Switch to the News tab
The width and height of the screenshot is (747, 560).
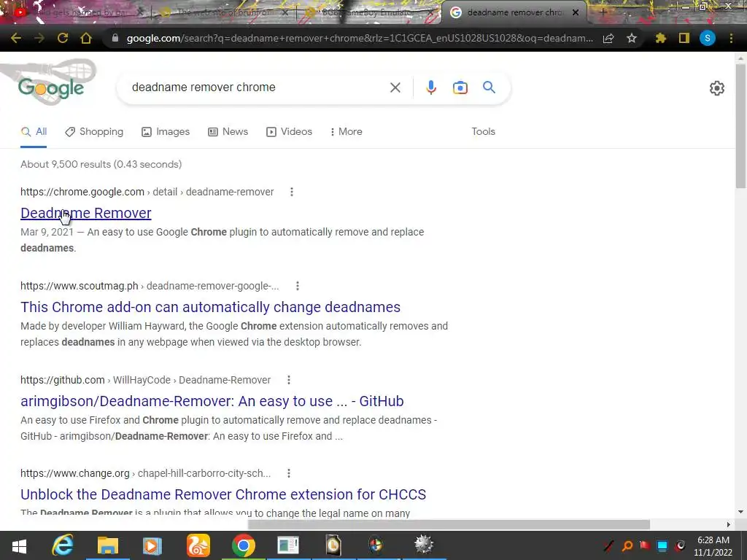point(228,132)
